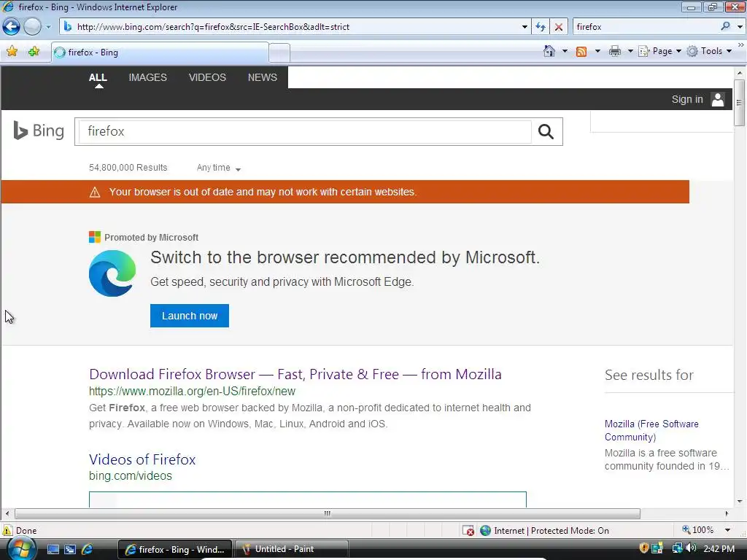747x560 pixels.
Task: Click the vertical scrollbar down arrow
Action: pyautogui.click(x=740, y=502)
